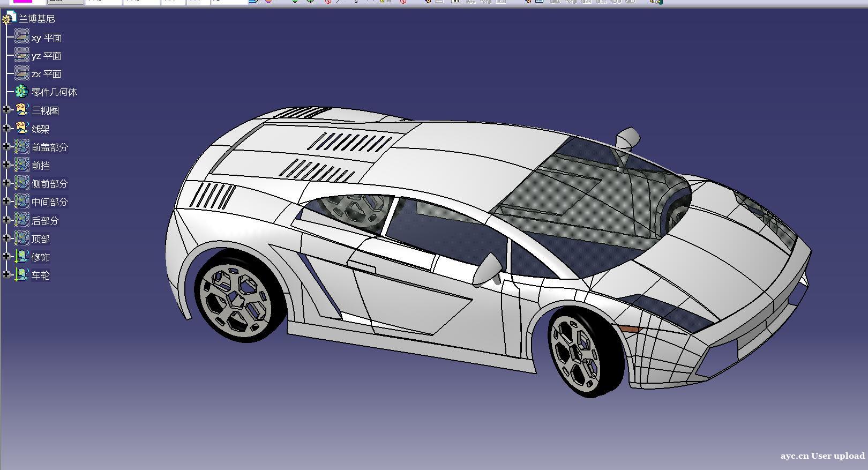Click the 三视图 geometric set icon

[21, 110]
